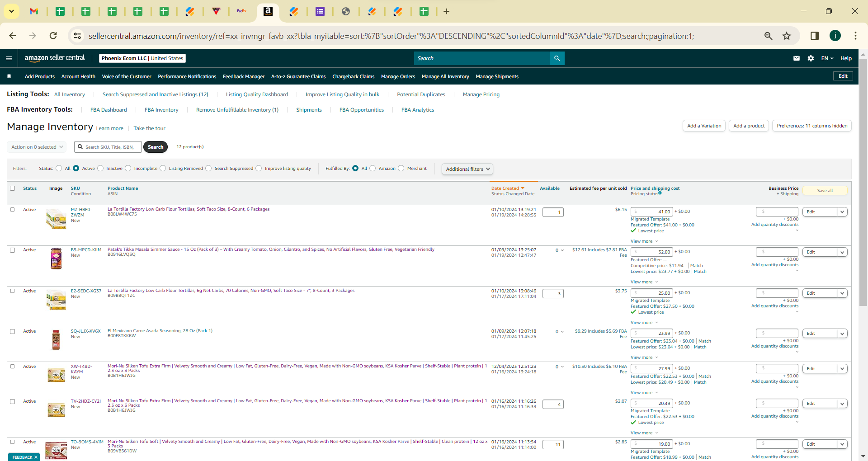868x461 pixels.
Task: Expand the Additional filters dropdown
Action: tap(467, 169)
